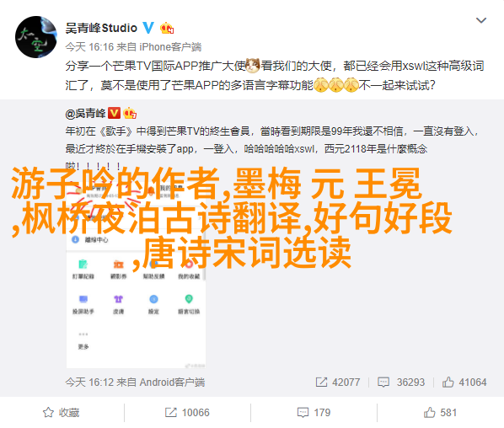Viewport: 504px width, 428px height.
Task: Repost this post showing 10066 reposts
Action: point(187,412)
